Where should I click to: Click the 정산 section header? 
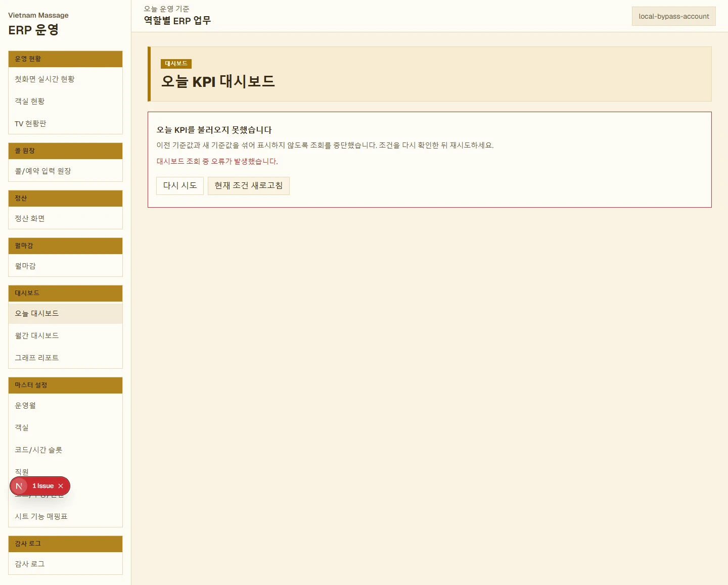[65, 199]
